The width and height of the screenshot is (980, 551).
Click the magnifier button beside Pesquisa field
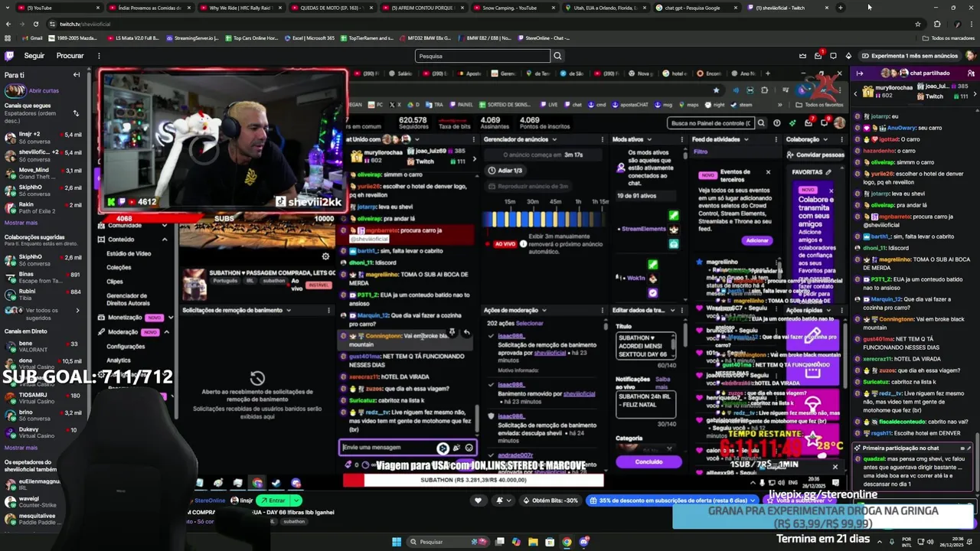557,56
